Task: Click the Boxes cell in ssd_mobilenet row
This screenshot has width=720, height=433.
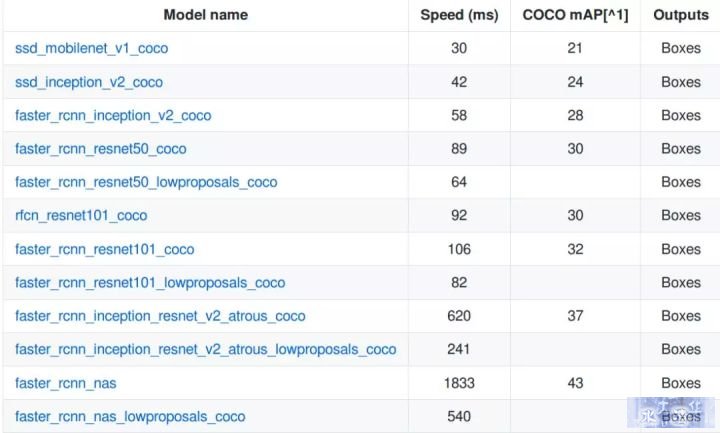Action: click(x=681, y=48)
